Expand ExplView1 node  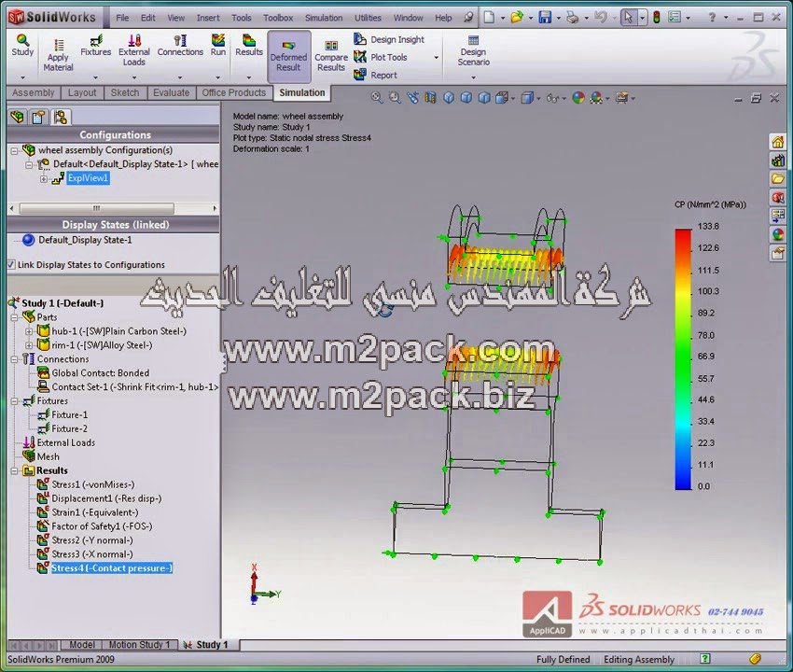point(44,178)
